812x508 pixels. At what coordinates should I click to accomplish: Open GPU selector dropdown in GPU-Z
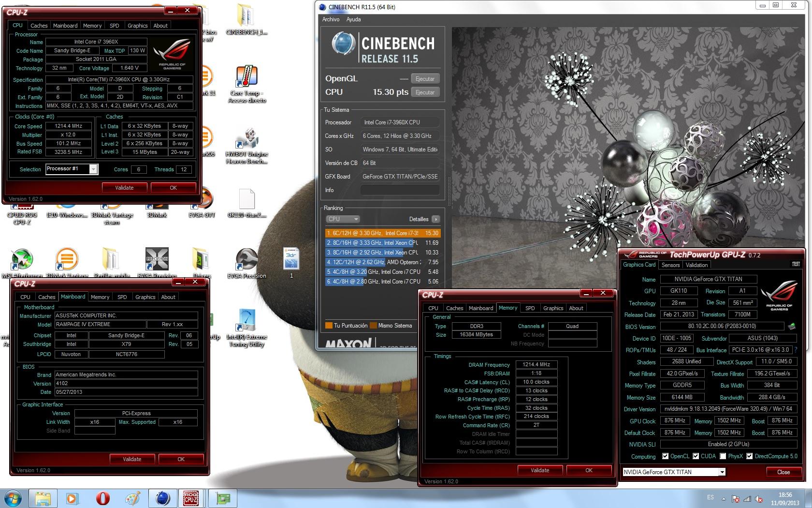coord(722,472)
